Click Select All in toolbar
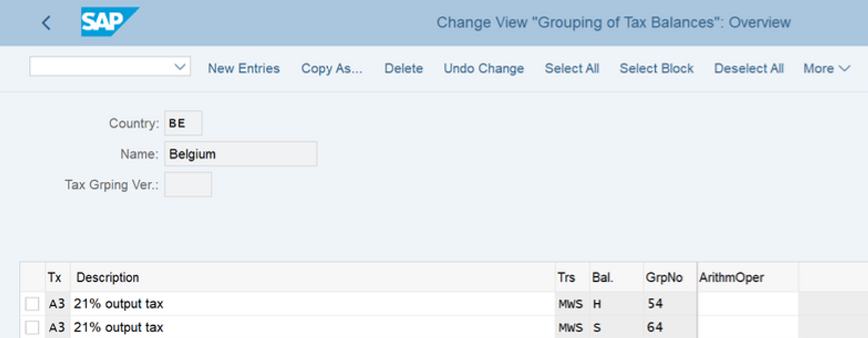This screenshot has height=338, width=868. (x=572, y=69)
